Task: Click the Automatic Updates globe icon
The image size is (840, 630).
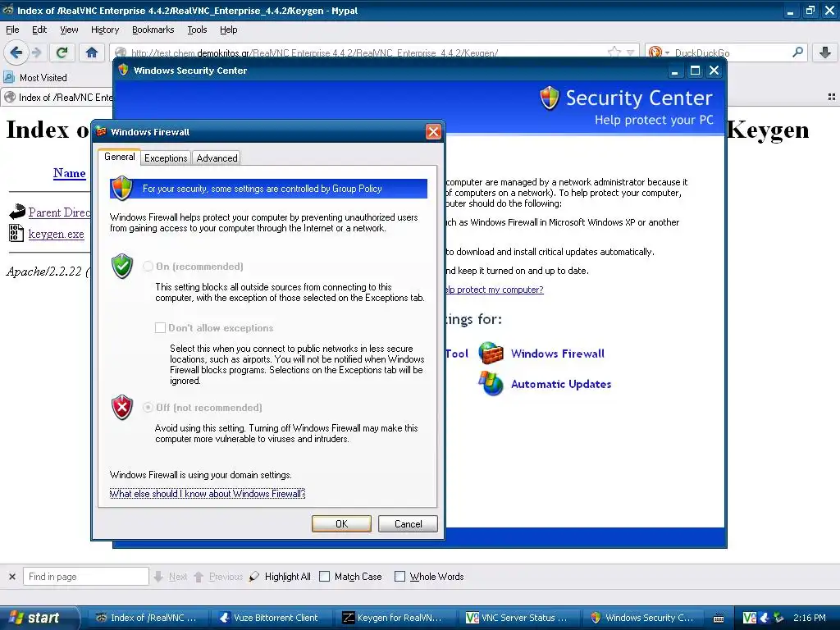Action: pyautogui.click(x=491, y=384)
